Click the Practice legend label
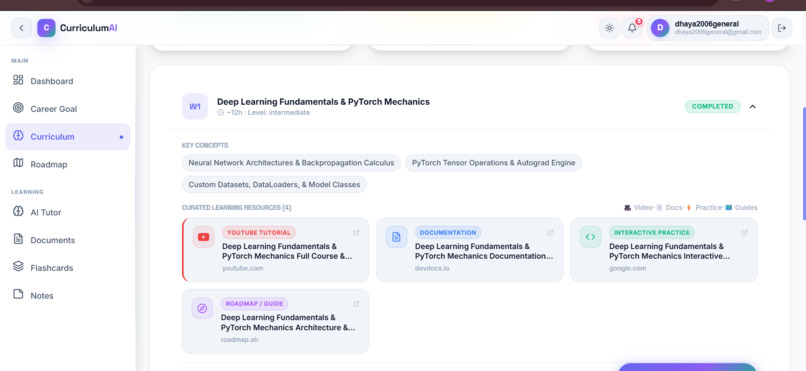The width and height of the screenshot is (806, 371). click(708, 208)
